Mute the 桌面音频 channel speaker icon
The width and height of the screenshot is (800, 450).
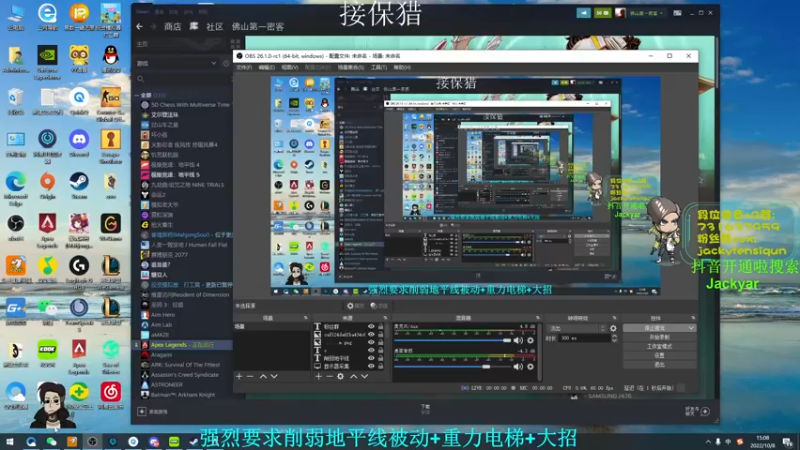pyautogui.click(x=518, y=366)
